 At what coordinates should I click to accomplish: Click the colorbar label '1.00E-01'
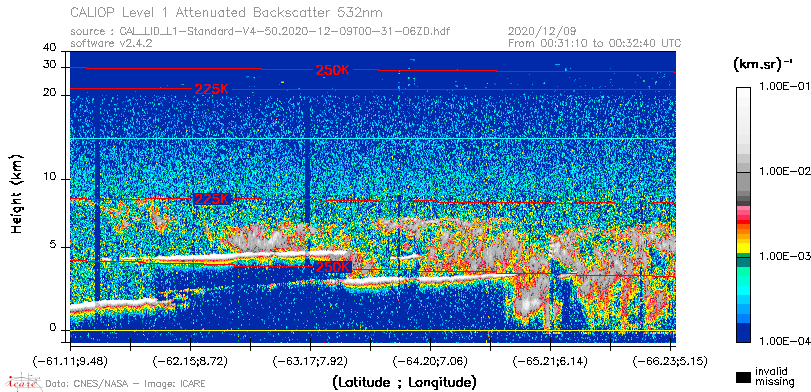(785, 86)
